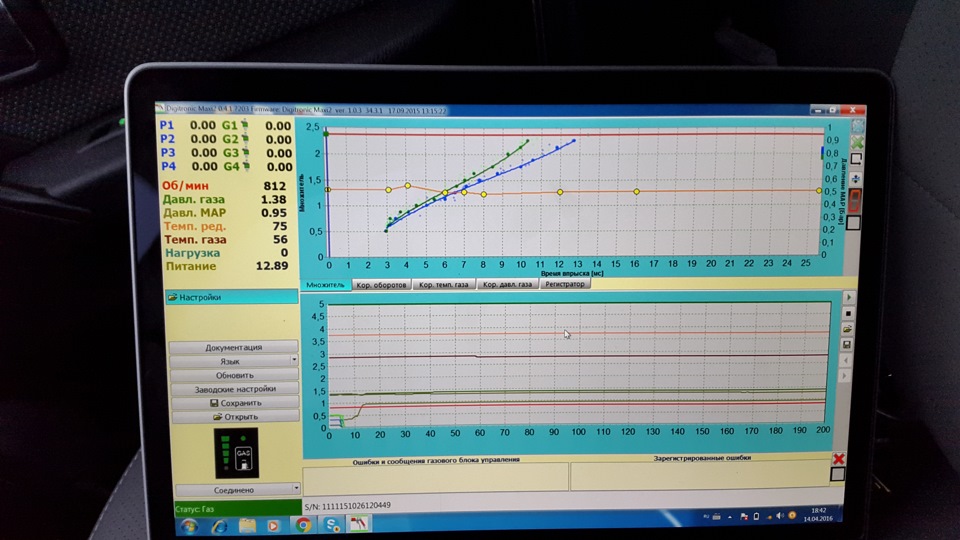Click the S/N serial number text
Screen dimensions: 960x540
pos(348,506)
